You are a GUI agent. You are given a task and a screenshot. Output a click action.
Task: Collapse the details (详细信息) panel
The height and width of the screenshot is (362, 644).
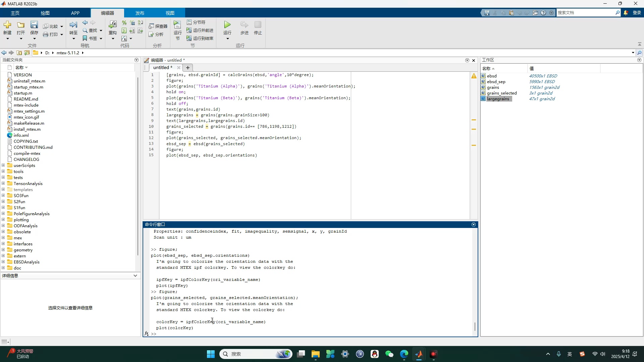pyautogui.click(x=135, y=276)
